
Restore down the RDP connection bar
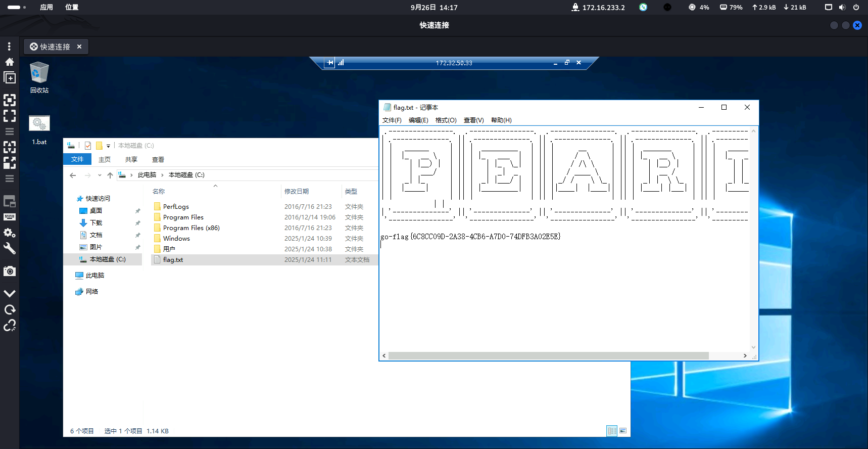pyautogui.click(x=567, y=63)
